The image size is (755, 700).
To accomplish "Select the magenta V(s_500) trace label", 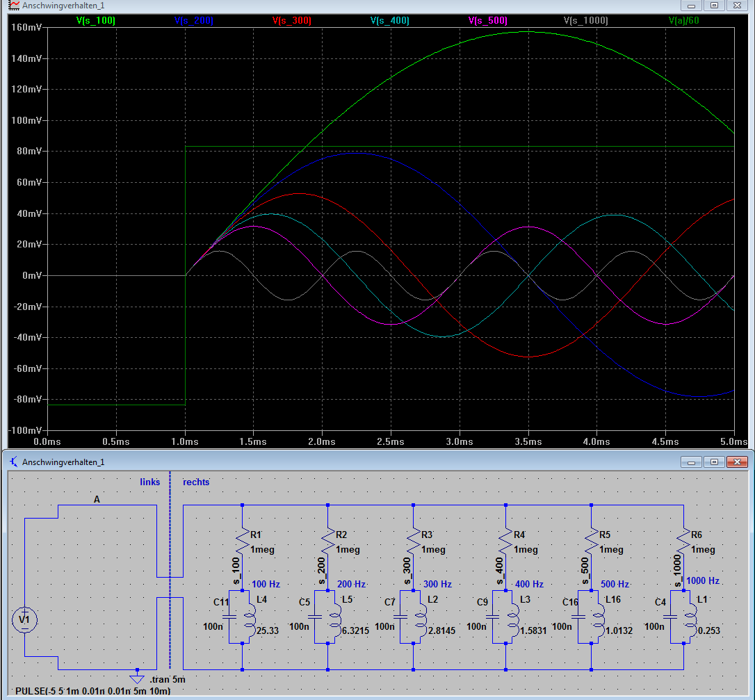I will [x=488, y=21].
